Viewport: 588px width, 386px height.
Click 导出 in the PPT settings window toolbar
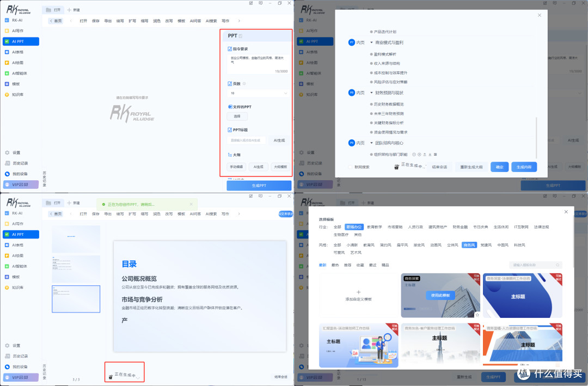point(108,21)
